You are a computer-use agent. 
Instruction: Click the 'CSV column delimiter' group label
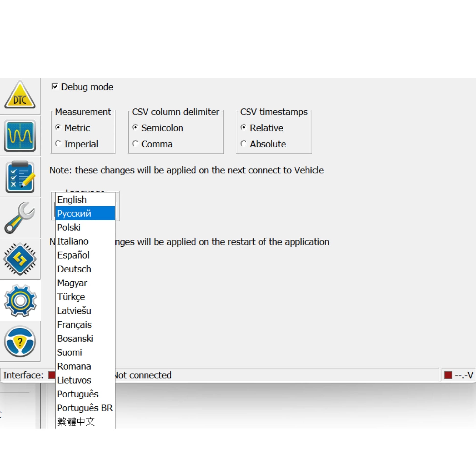pos(175,112)
